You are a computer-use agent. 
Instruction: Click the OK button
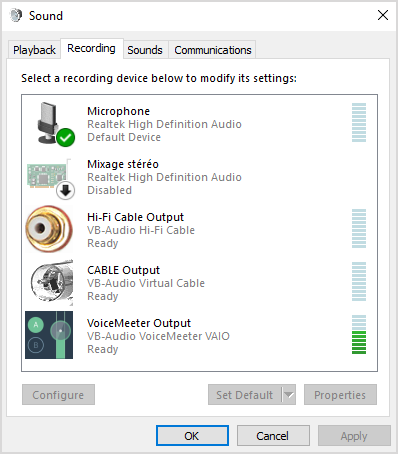click(192, 436)
